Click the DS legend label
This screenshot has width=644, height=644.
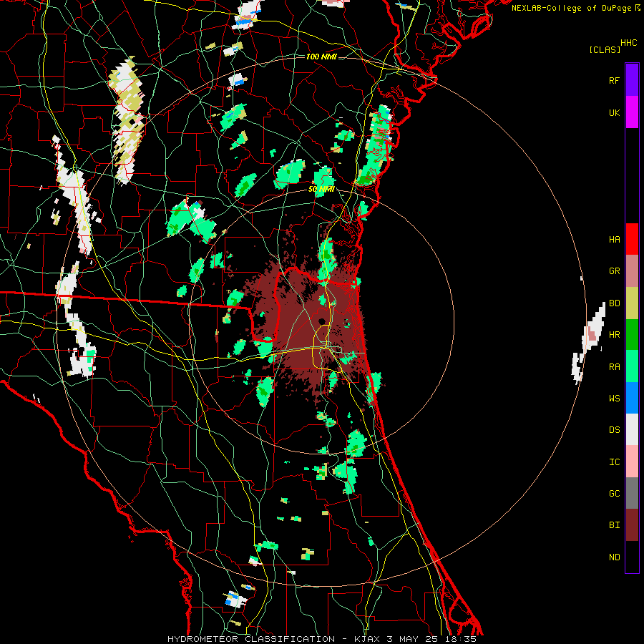(614, 429)
